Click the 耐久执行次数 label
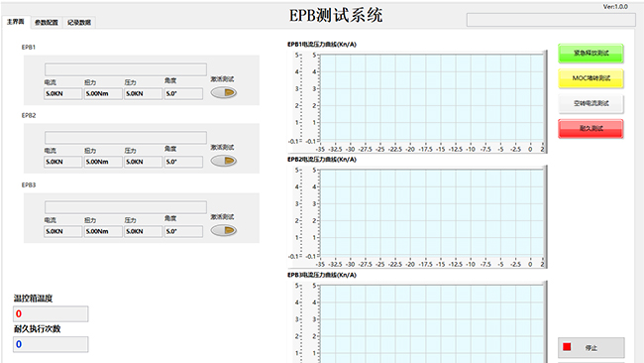Screen dimensions: 644x363 click(x=38, y=329)
